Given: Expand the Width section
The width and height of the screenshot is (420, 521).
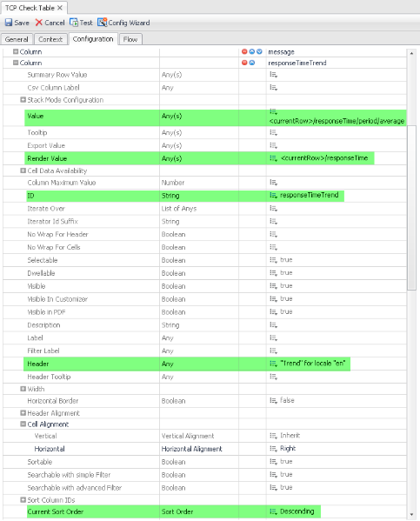Looking at the screenshot, I should tap(23, 389).
